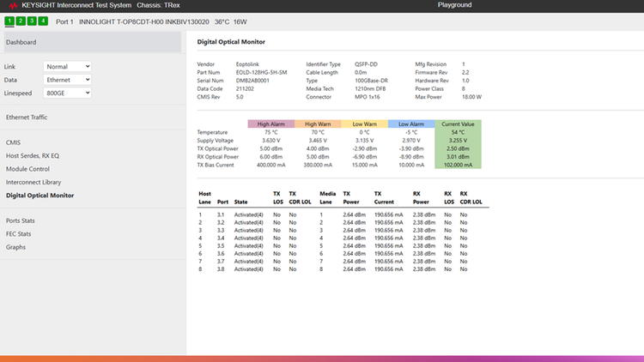The width and height of the screenshot is (644, 362).
Task: Click TX Current for port 3.6 row
Action: pos(388,254)
